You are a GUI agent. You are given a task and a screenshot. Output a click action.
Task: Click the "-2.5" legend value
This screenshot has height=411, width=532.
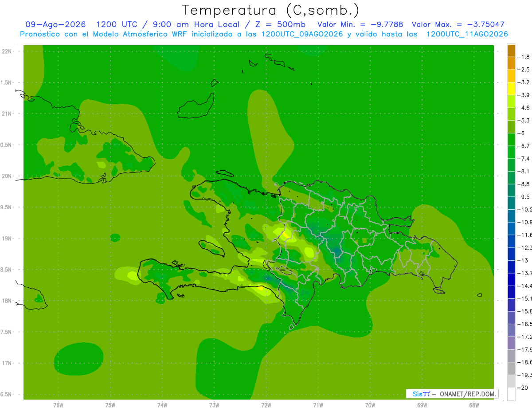524,70
